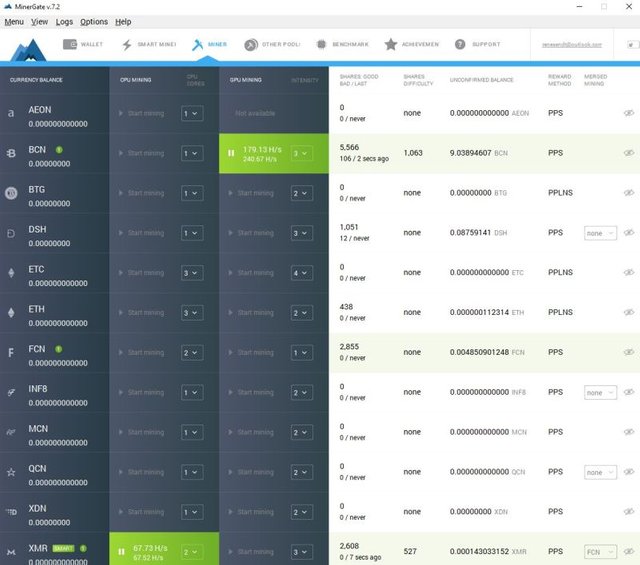Click the XDN currency icon
Screen dimensions: 640x565
coord(11,512)
